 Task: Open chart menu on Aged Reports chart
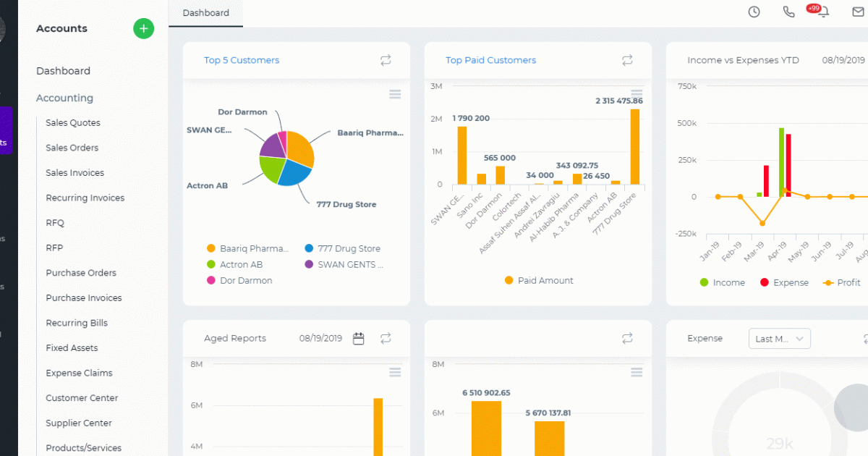coord(395,372)
